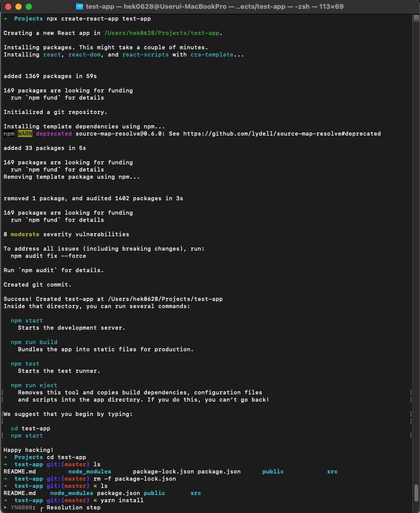Click 'npm run eject' command text
Viewport: 420px width, 513px height.
[x=34, y=386]
